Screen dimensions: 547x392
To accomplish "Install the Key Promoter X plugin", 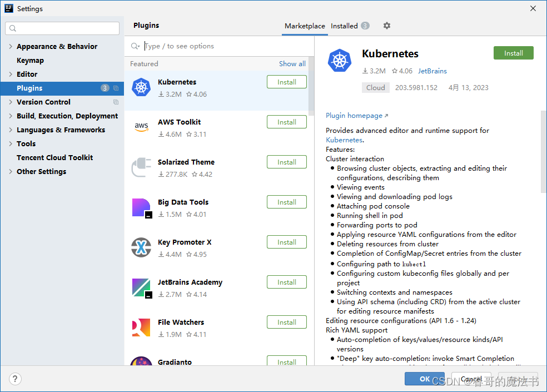I will [287, 242].
